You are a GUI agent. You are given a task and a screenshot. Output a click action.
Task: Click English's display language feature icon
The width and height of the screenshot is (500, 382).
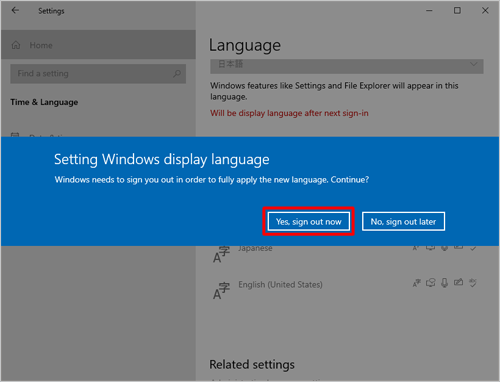[x=417, y=283]
